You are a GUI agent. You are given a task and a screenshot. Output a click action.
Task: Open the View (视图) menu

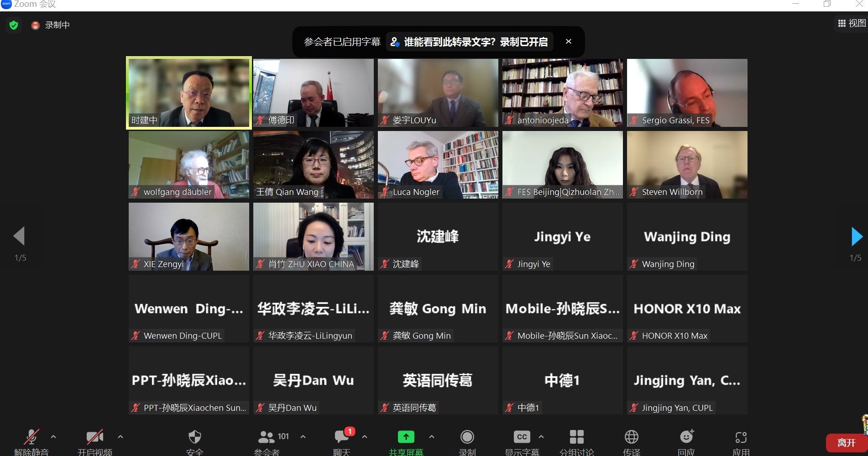852,23
